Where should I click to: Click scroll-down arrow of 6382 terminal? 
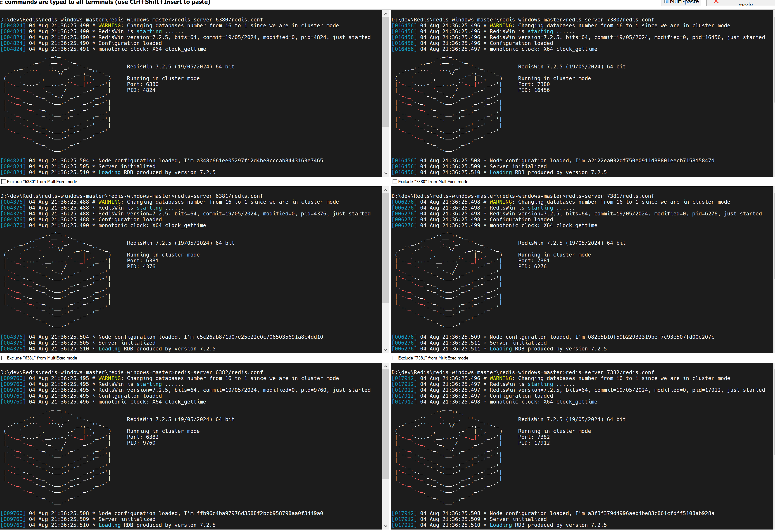click(386, 526)
